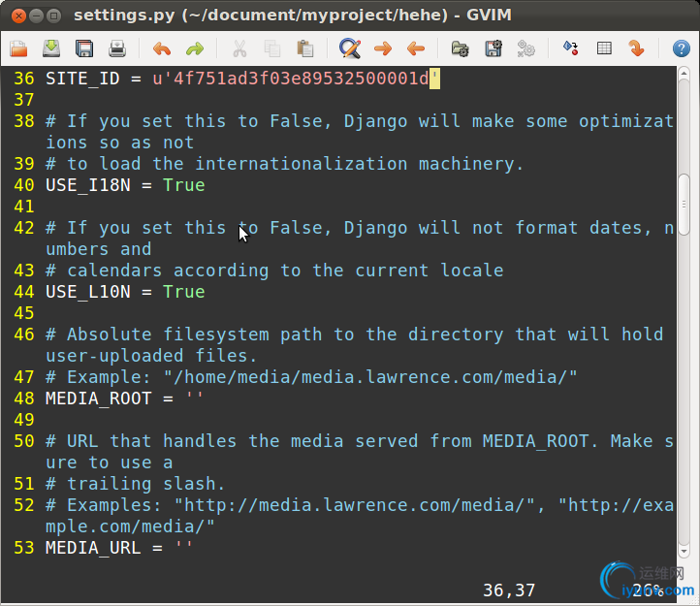Screen dimensions: 700x606
Task: Click MEDIA_URL on line 53
Action: pos(93,548)
